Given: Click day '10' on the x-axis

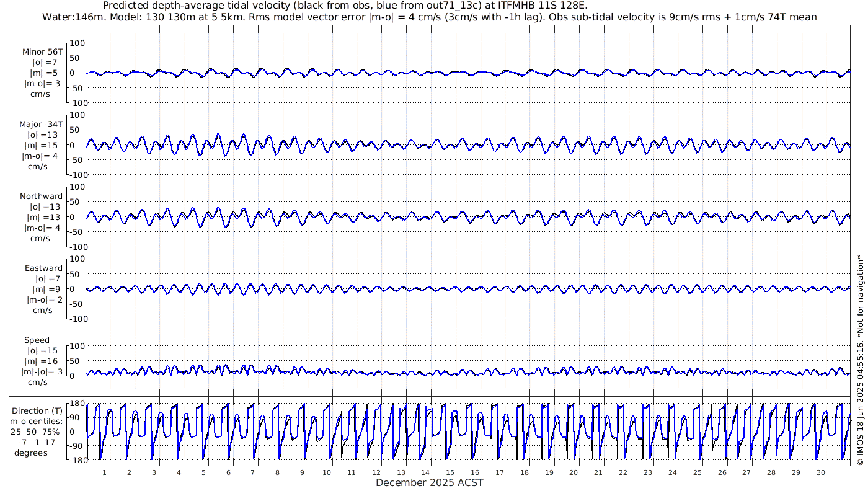Looking at the screenshot, I should (x=327, y=472).
